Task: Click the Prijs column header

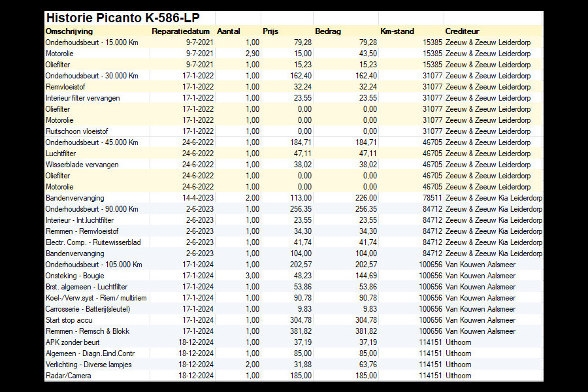Action: click(x=270, y=31)
